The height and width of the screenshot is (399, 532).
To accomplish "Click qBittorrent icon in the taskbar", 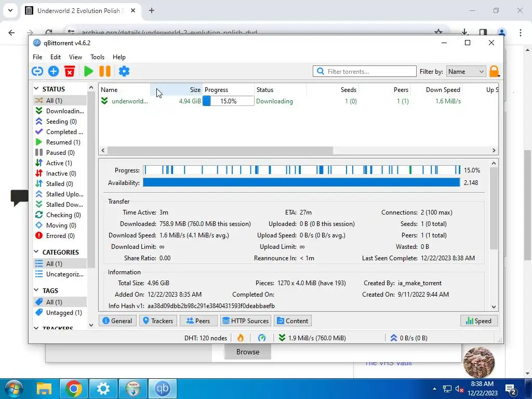I will [x=162, y=389].
